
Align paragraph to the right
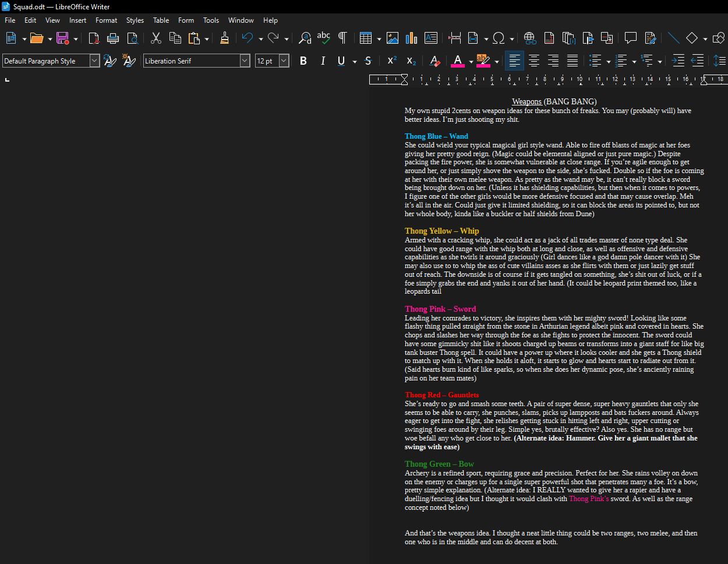[553, 61]
